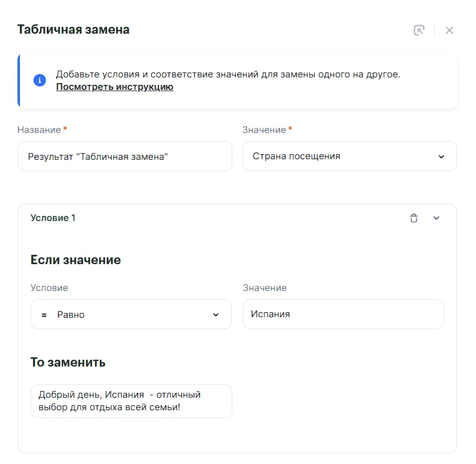Click the minimize-panel arrow icon in header
Image resolution: width=476 pixels, height=464 pixels.
point(419,30)
